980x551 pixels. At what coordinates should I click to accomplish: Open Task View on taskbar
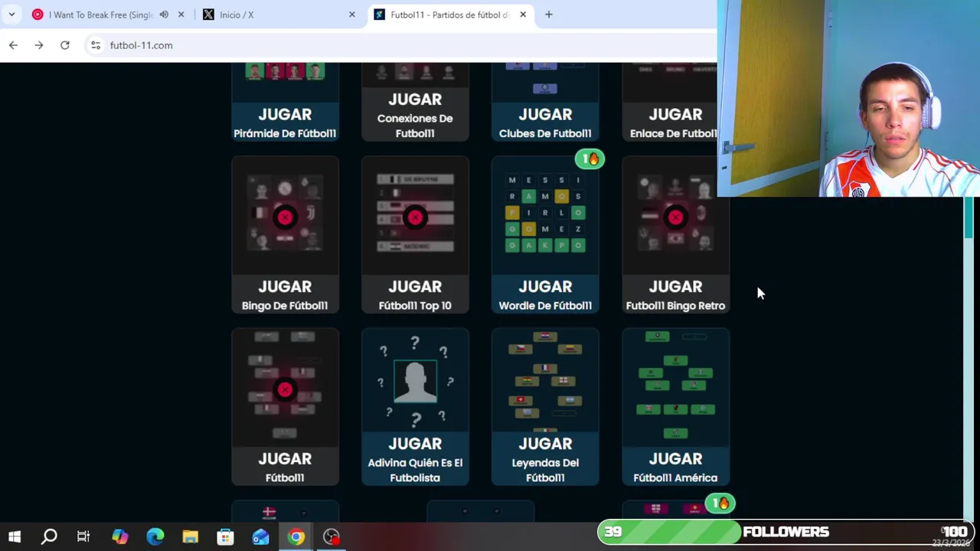coord(83,536)
